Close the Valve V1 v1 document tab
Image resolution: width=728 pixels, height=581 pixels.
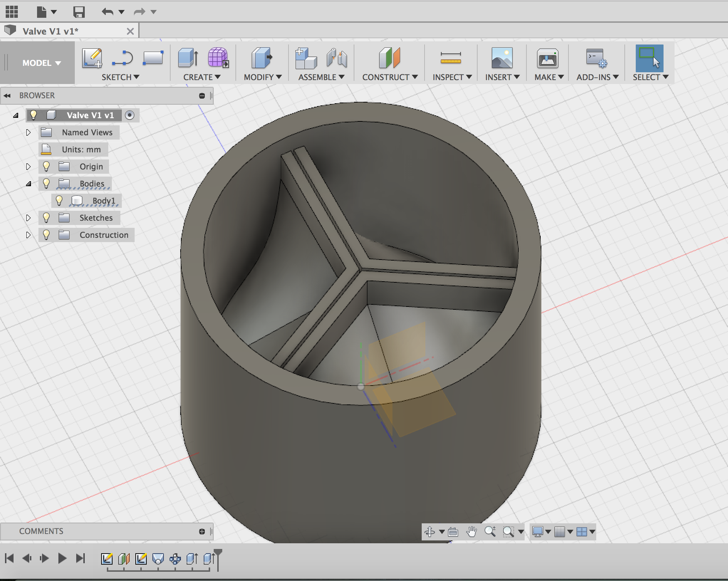(x=130, y=31)
